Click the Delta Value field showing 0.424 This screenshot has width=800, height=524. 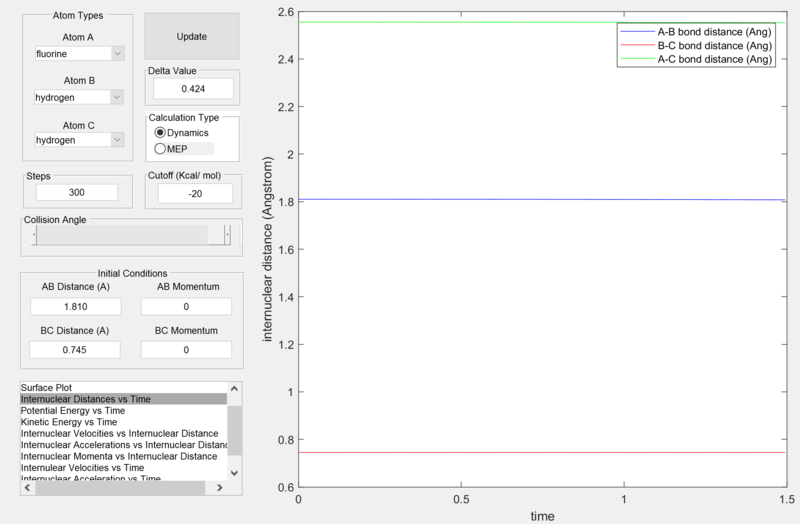[193, 89]
